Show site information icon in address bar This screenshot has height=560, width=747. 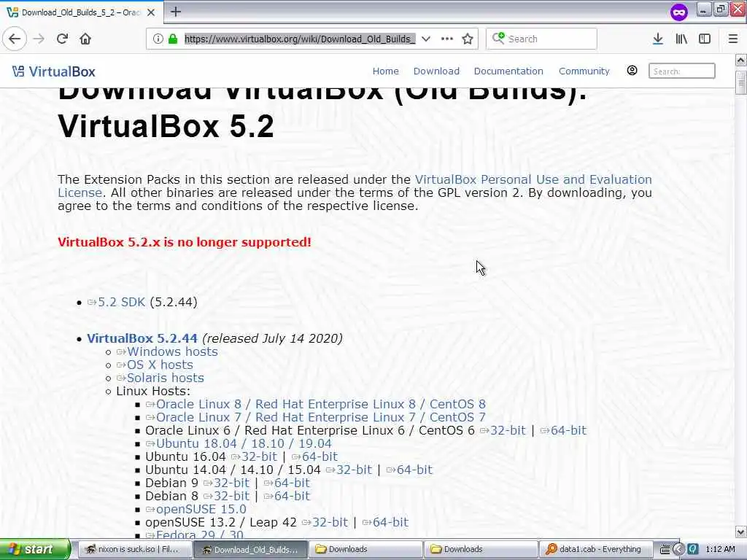pos(158,39)
